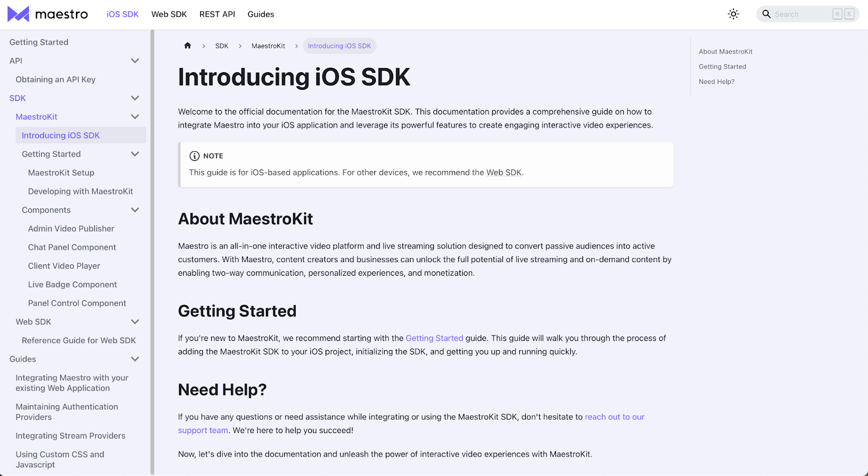Click the 'About MaestroKit' section heading
Screen dimensions: 868x476
click(x=245, y=219)
